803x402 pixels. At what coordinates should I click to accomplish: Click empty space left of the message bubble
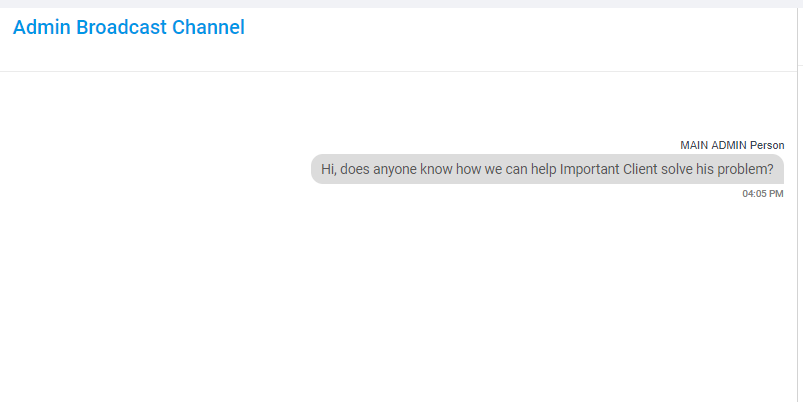[x=154, y=169]
